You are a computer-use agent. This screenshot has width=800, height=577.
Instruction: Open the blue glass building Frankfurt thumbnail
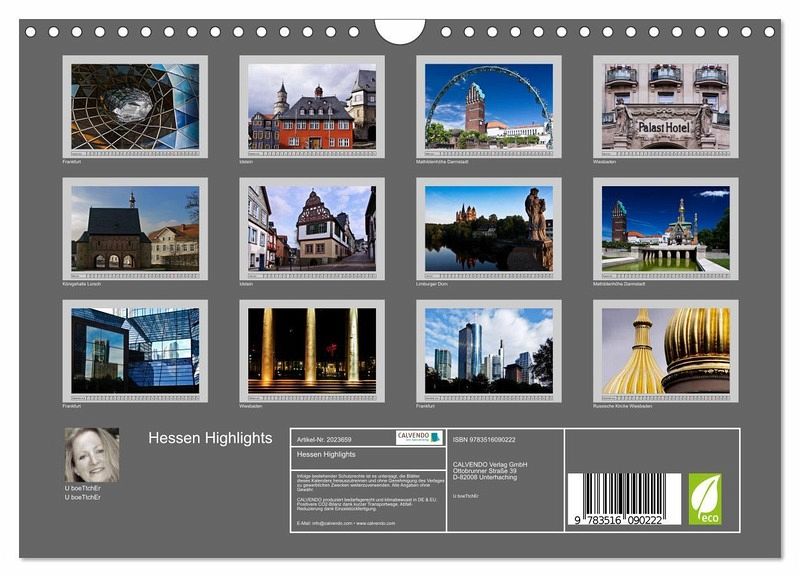[135, 351]
